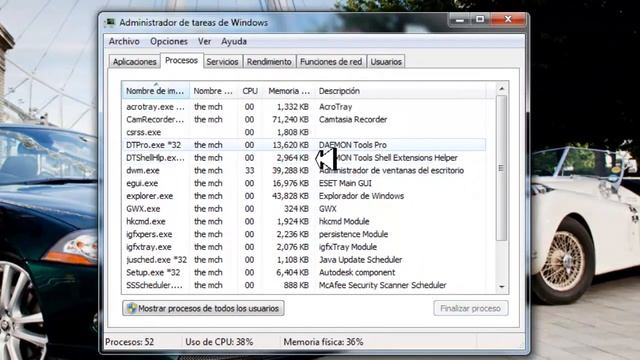Image resolution: width=640 pixels, height=360 pixels.
Task: Click the Java Update Scheduler description
Action: 360,260
